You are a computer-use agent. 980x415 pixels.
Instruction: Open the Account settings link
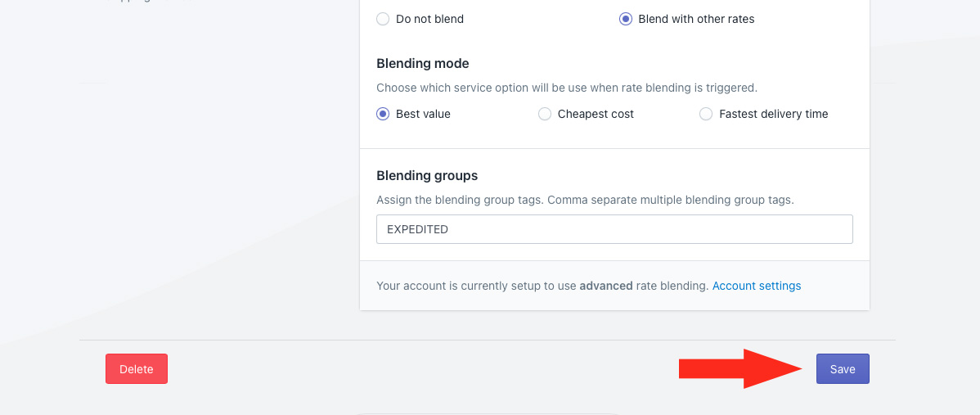click(x=757, y=286)
